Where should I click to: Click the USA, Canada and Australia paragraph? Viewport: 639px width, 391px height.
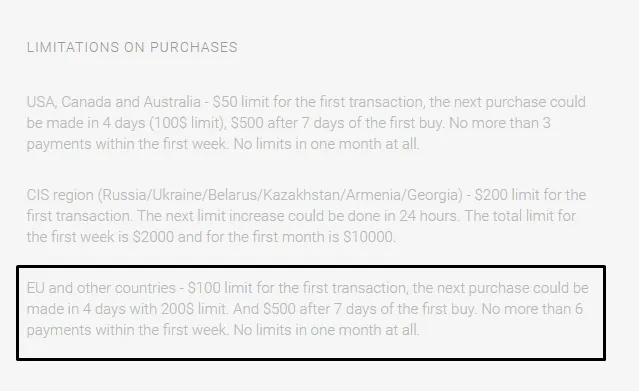[x=306, y=123]
